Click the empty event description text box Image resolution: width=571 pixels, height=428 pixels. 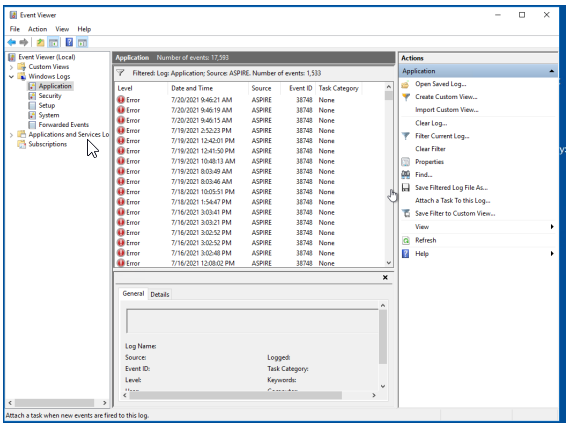click(252, 321)
